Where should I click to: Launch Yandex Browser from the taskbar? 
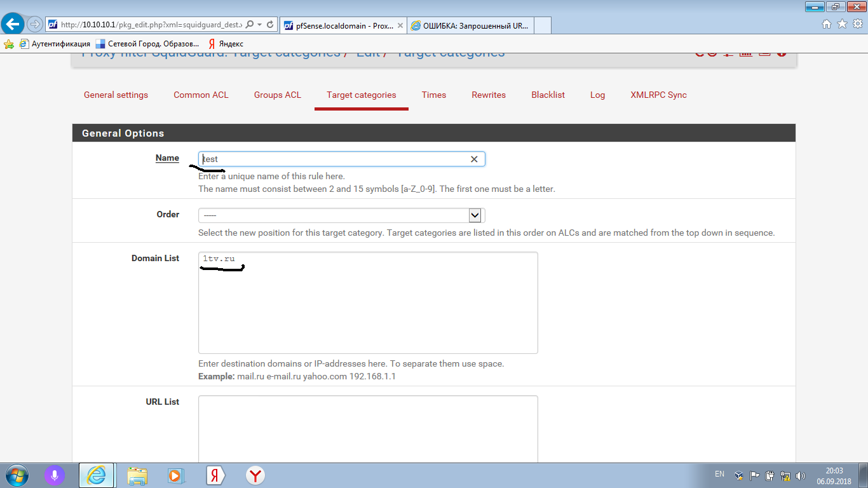point(255,475)
